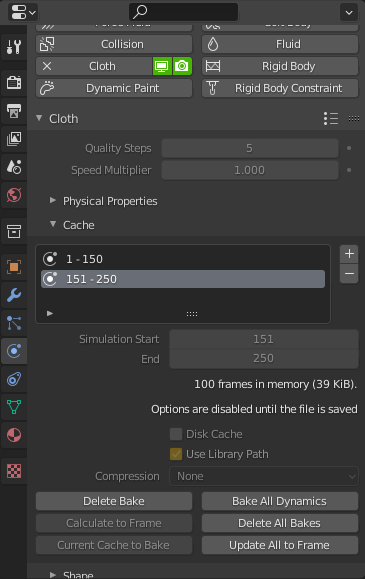Open the Compression dropdown

[264, 476]
